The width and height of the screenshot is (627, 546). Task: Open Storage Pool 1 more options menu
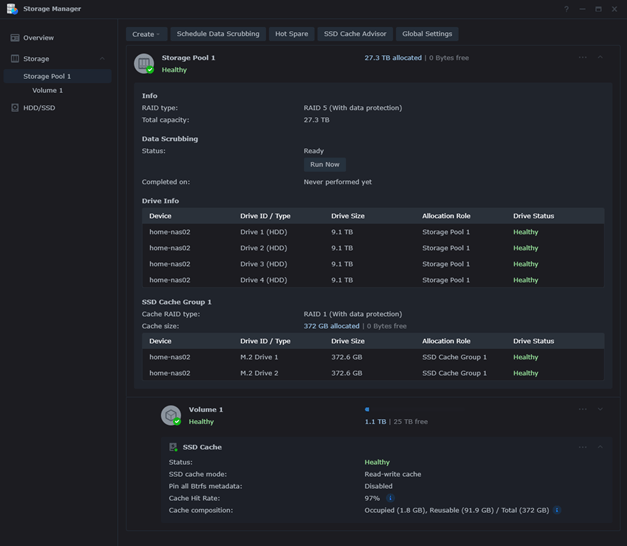click(x=582, y=58)
